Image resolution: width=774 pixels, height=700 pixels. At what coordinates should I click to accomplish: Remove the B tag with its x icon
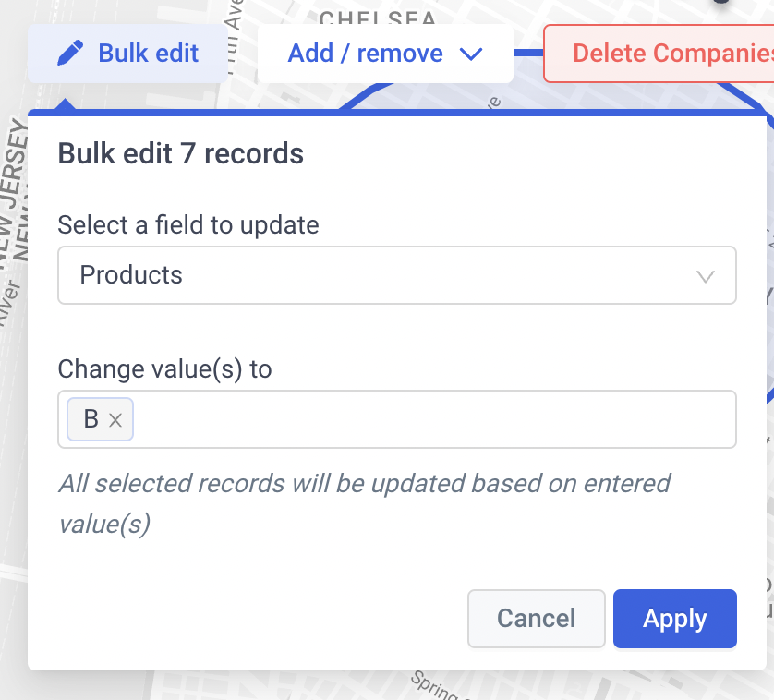[x=115, y=420]
